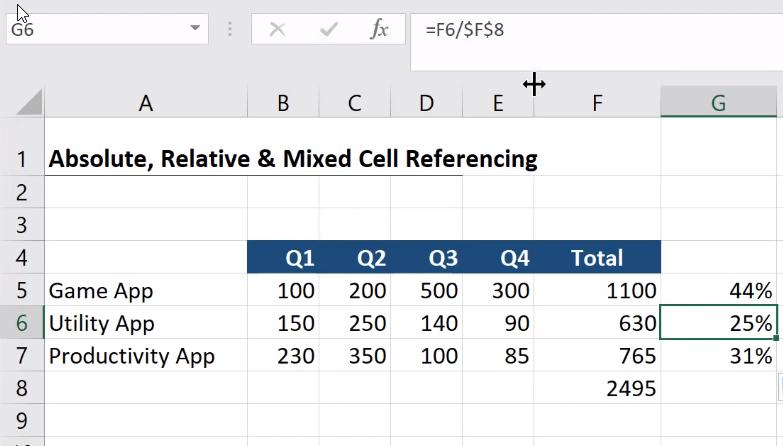Click the formula bar with =F6/$F$8
Viewport: 783px width, 446px height.
[596, 42]
